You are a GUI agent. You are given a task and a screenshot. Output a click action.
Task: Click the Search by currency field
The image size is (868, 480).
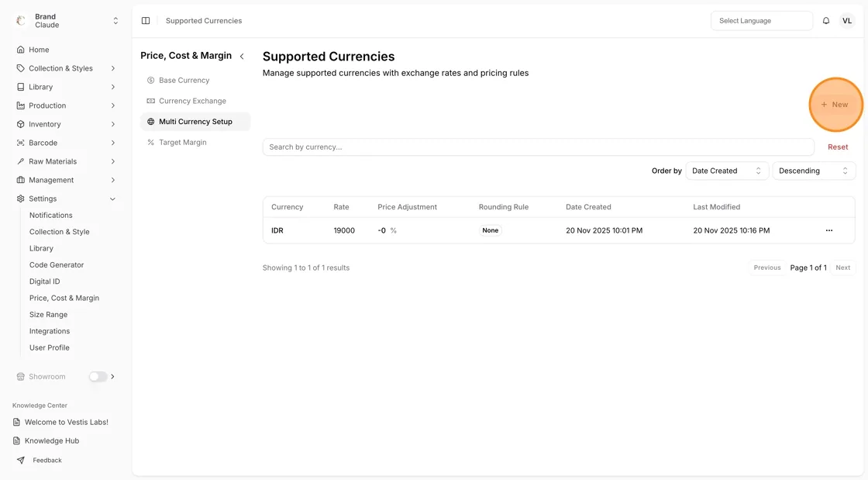(538, 147)
